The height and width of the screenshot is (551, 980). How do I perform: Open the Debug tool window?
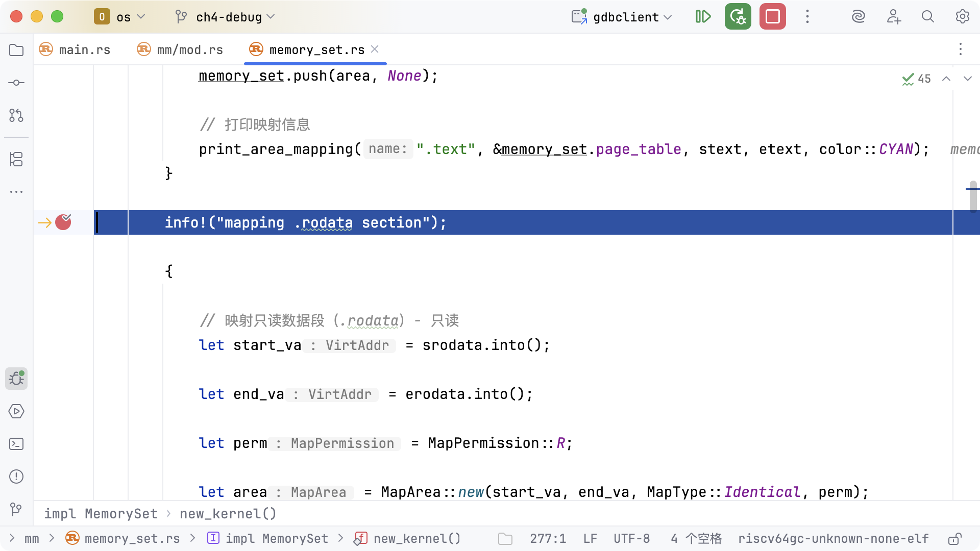[x=16, y=379]
